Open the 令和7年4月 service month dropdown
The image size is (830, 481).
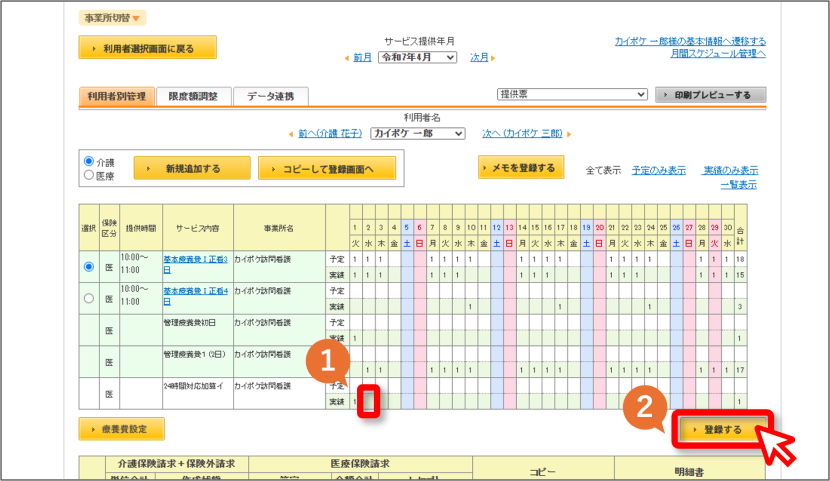(417, 57)
